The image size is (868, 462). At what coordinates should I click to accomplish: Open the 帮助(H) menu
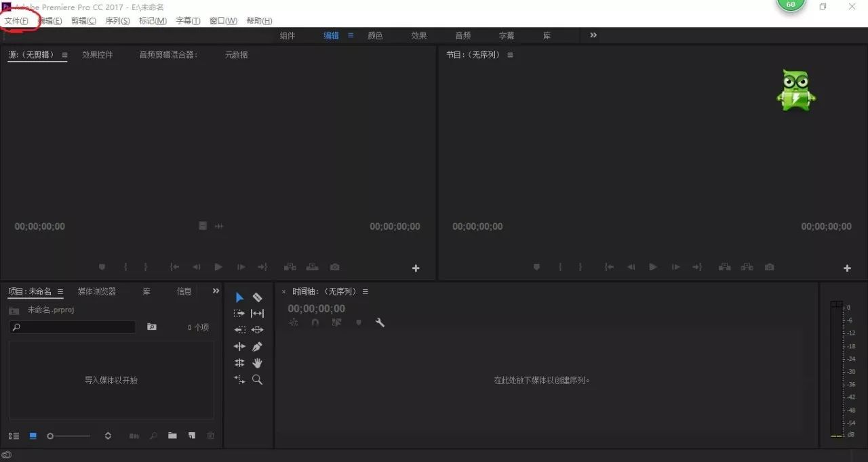click(259, 21)
